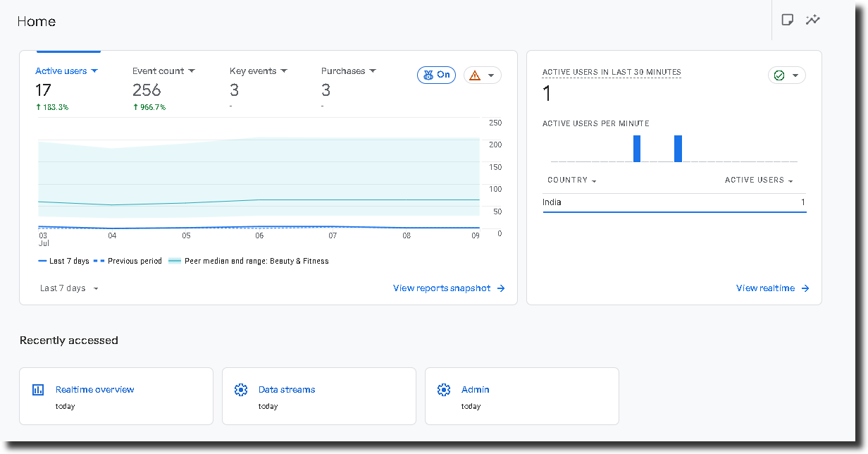This screenshot has height=454, width=868.
Task: Click the 966.7% increase indicator
Action: (x=149, y=107)
